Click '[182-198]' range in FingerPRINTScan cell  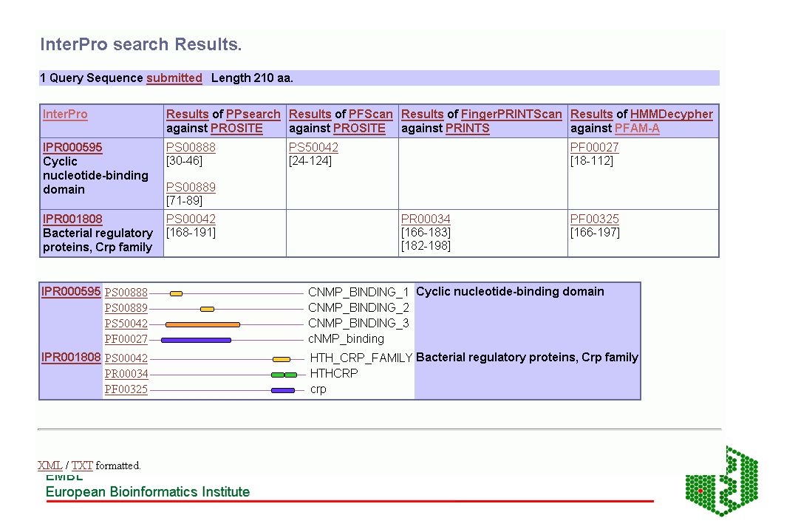[426, 246]
